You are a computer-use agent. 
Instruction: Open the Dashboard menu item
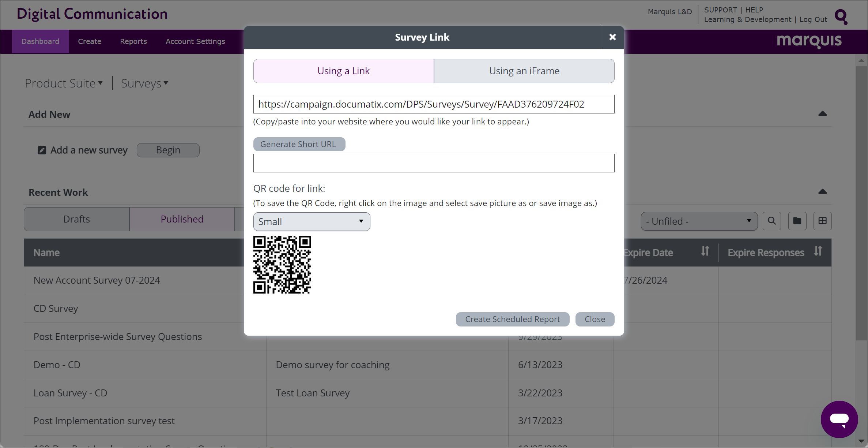(x=40, y=41)
